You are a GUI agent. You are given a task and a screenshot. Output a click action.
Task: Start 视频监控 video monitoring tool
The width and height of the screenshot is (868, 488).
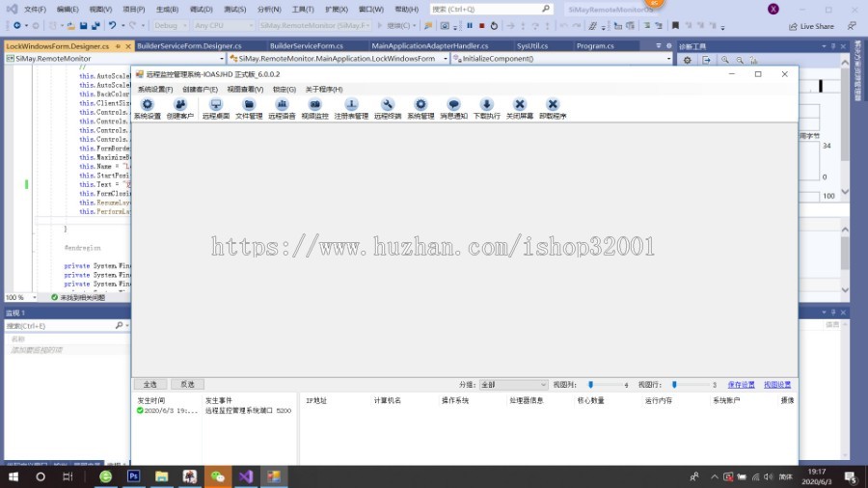(314, 108)
